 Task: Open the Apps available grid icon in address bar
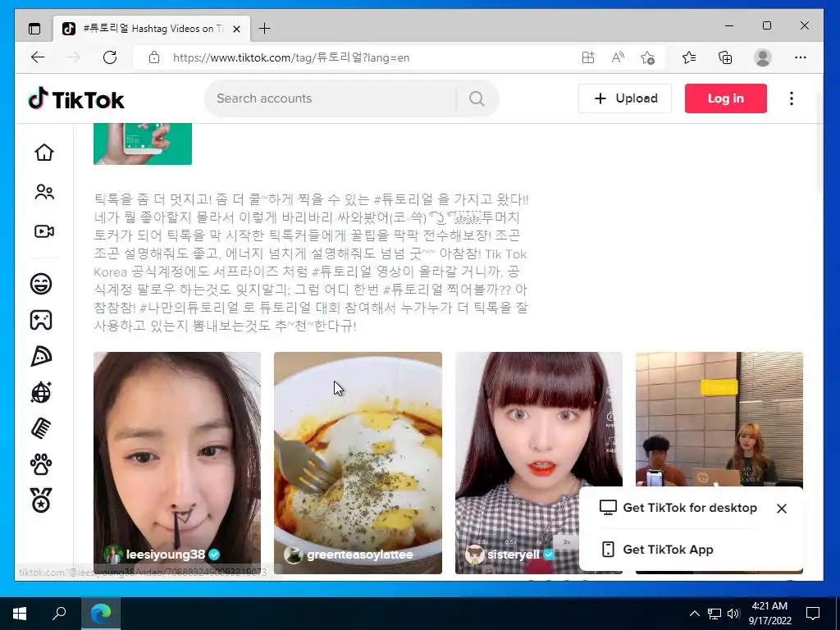[587, 57]
